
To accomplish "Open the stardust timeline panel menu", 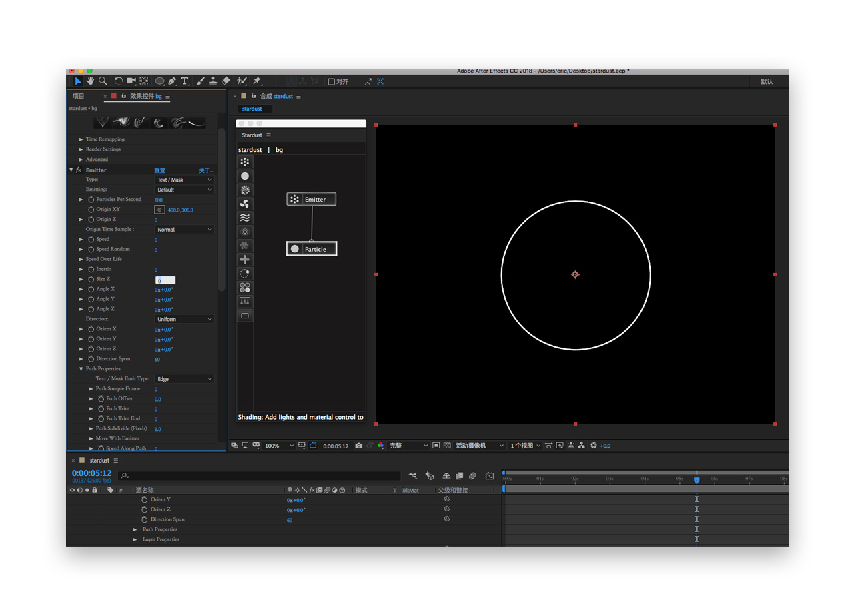I will tap(115, 460).
